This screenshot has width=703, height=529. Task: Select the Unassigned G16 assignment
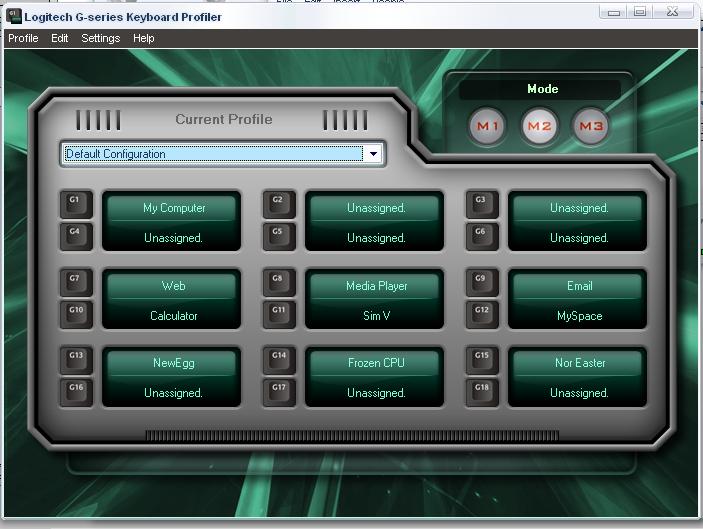(173, 393)
